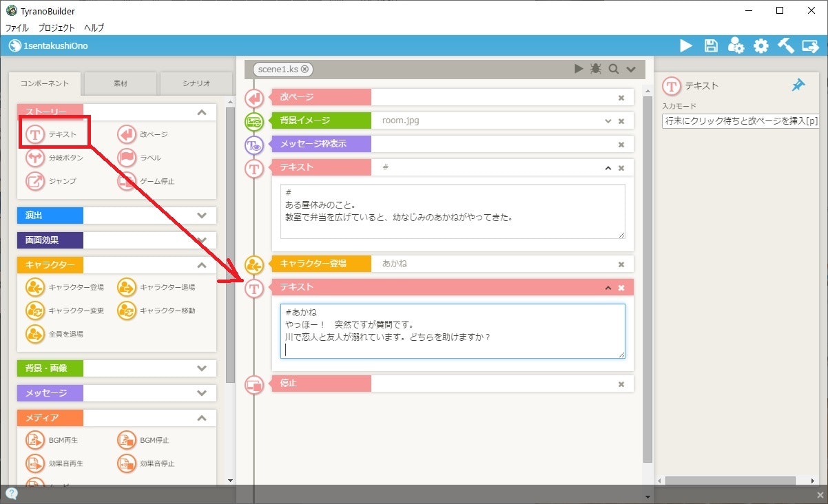828x504 pixels.
Task: Open the プロジェクト menu
Action: pyautogui.click(x=56, y=28)
